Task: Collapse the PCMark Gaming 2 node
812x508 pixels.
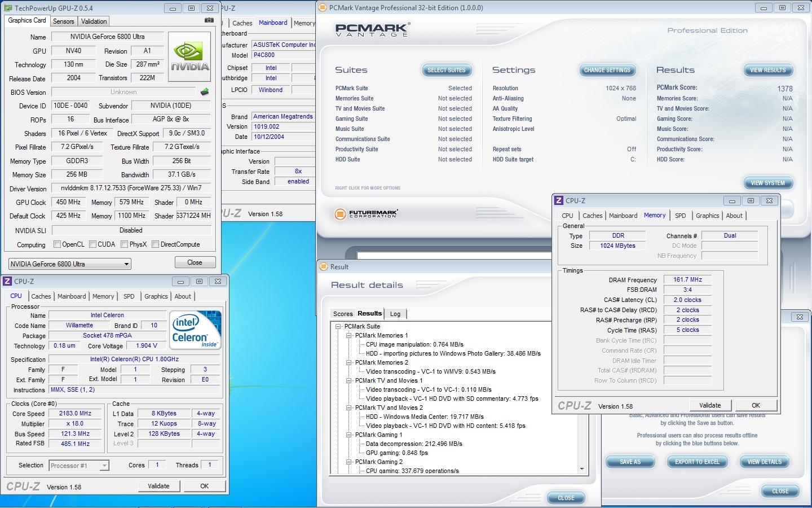Action: click(x=349, y=462)
